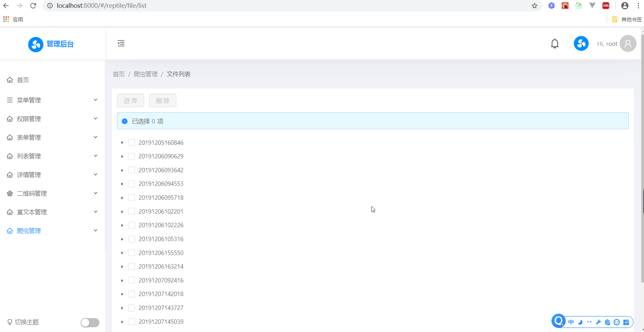Click the wrench icon in input toolbar

pos(598,322)
